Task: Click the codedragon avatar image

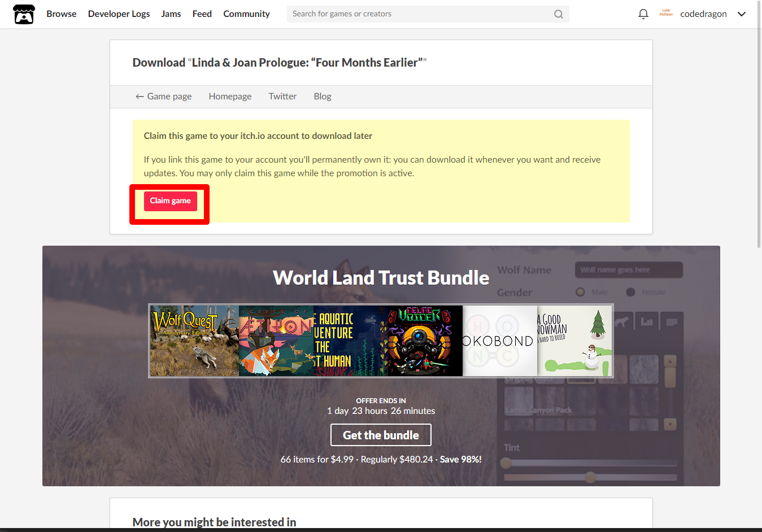Action: [666, 14]
